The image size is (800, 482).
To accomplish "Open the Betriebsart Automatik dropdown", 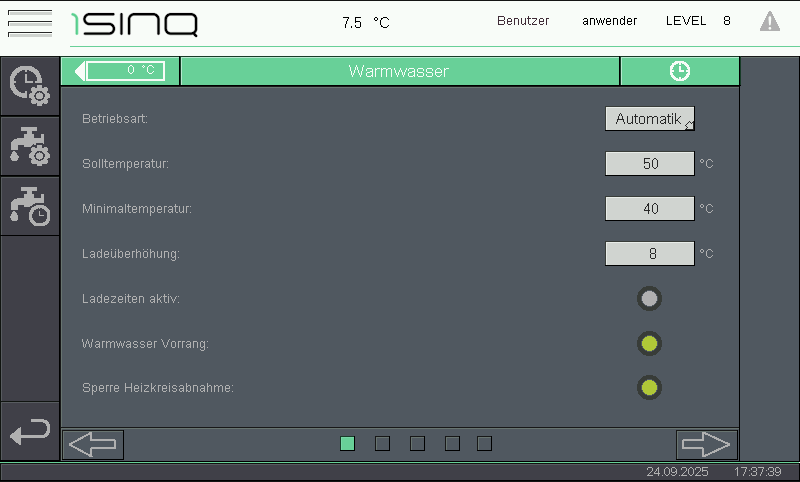I will [649, 119].
